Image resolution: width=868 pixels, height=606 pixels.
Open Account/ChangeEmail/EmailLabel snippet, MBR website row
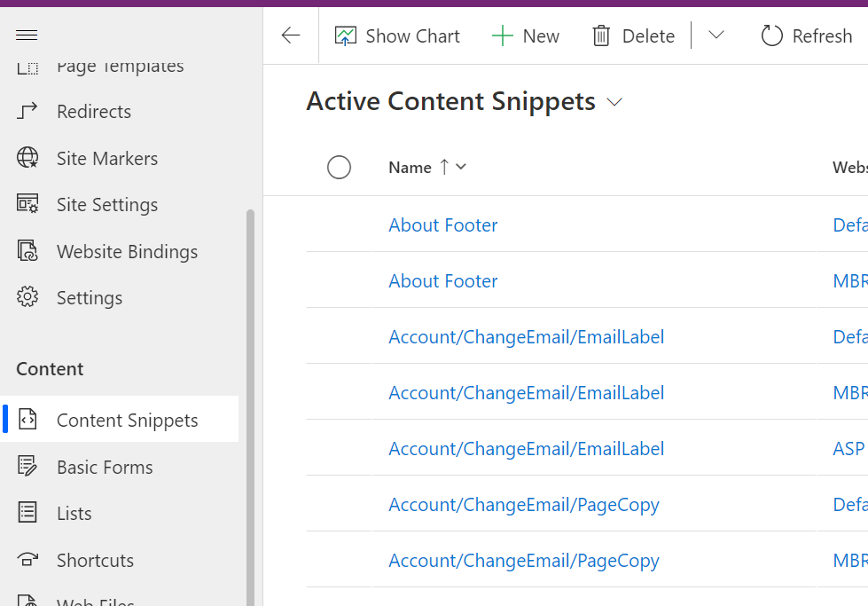[526, 393]
